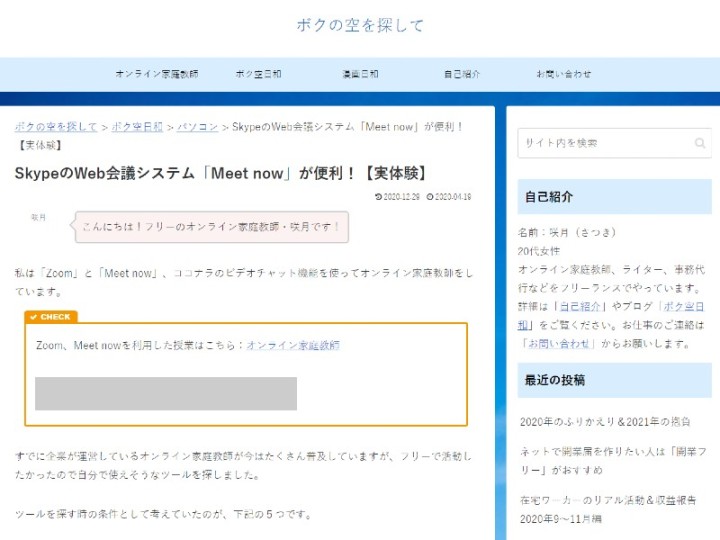Open the 自己紹介 link in profile text
This screenshot has height=540, width=720.
[580, 306]
